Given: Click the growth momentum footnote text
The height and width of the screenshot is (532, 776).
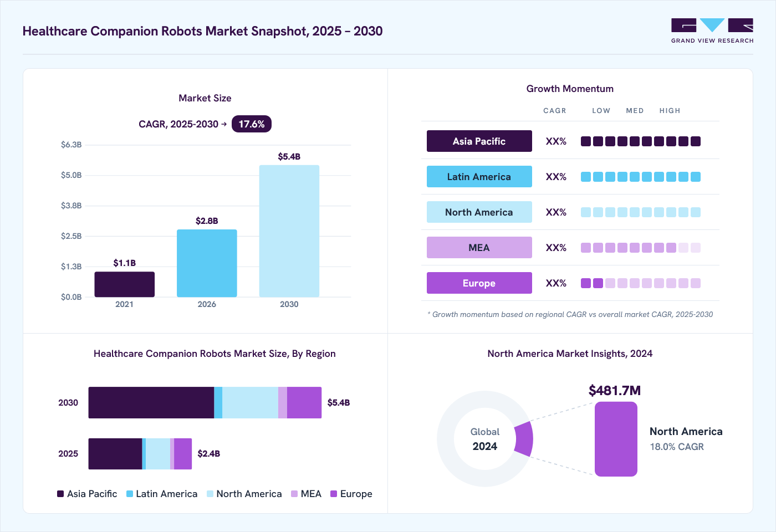Looking at the screenshot, I should pyautogui.click(x=570, y=314).
